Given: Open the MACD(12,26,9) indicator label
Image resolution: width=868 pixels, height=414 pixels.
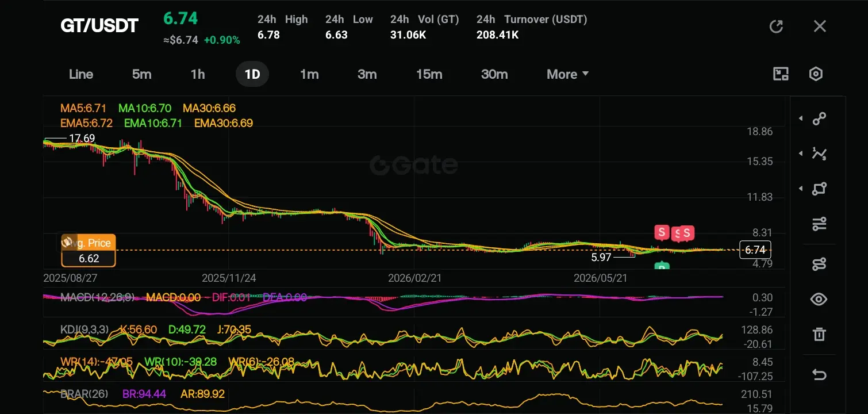Looking at the screenshot, I should click(x=98, y=297).
